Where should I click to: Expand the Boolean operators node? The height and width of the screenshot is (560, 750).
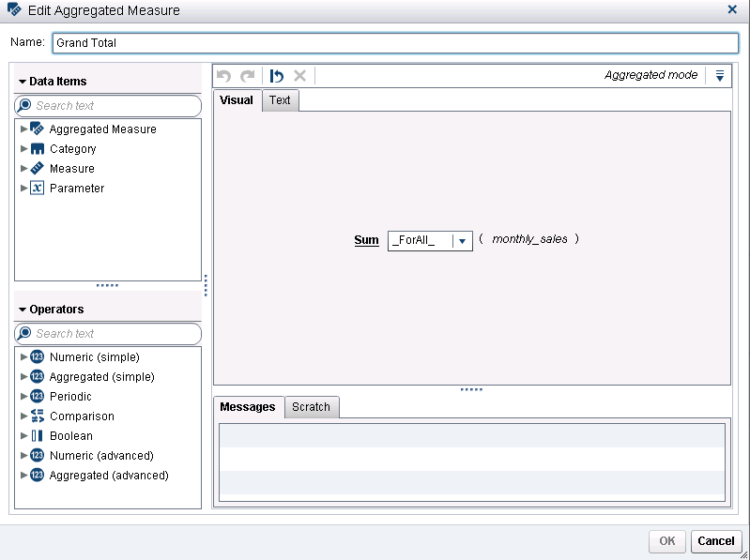[23, 435]
